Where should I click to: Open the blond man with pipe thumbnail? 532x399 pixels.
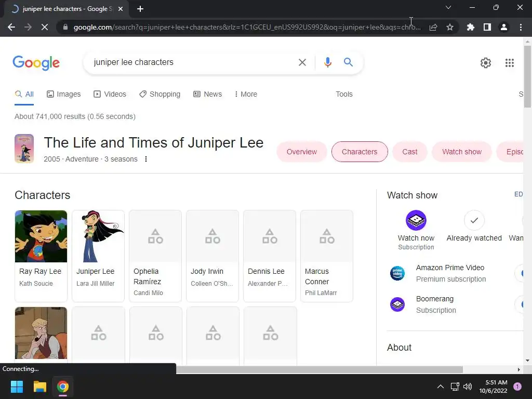(x=41, y=333)
